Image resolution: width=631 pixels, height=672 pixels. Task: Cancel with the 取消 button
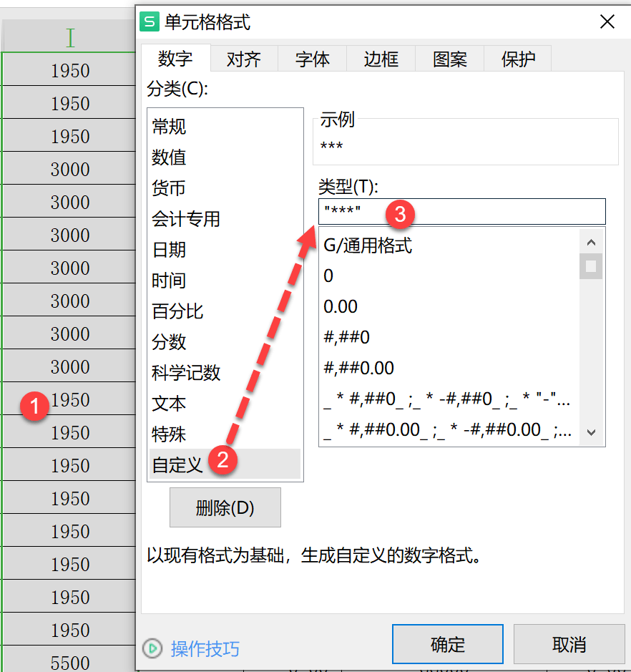(x=569, y=644)
